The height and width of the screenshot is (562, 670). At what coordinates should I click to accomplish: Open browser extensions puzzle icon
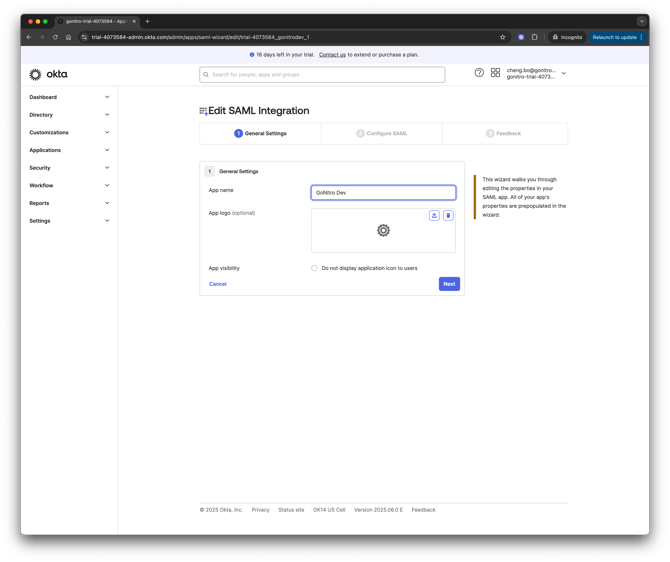coord(534,37)
